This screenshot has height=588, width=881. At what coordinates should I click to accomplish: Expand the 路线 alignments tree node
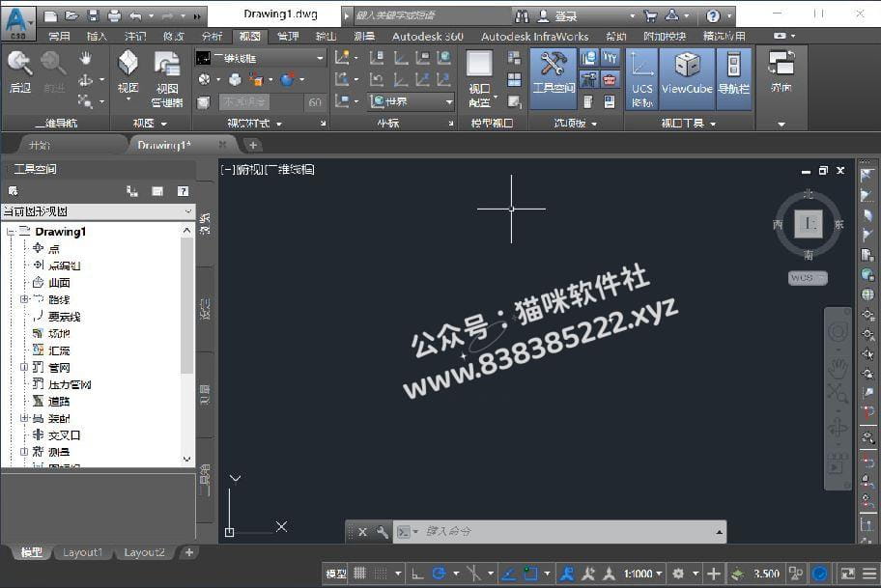[x=23, y=299]
